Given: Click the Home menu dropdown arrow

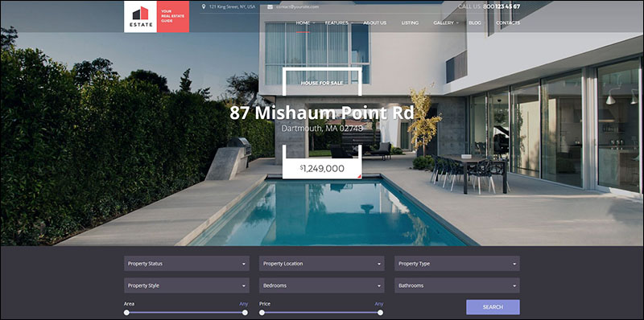Looking at the screenshot, I should (x=314, y=23).
